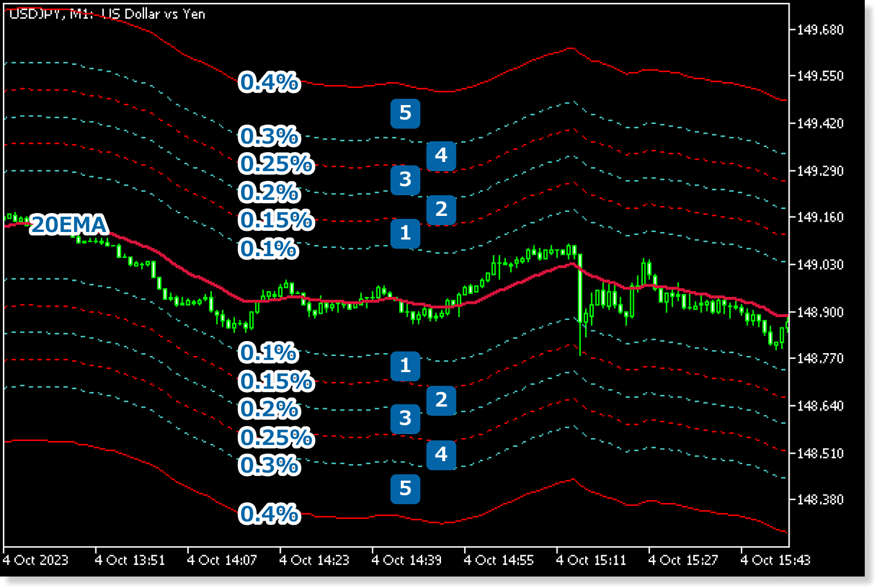The height and width of the screenshot is (588, 882).
Task: Select the 148.900 price axis label
Action: [820, 312]
